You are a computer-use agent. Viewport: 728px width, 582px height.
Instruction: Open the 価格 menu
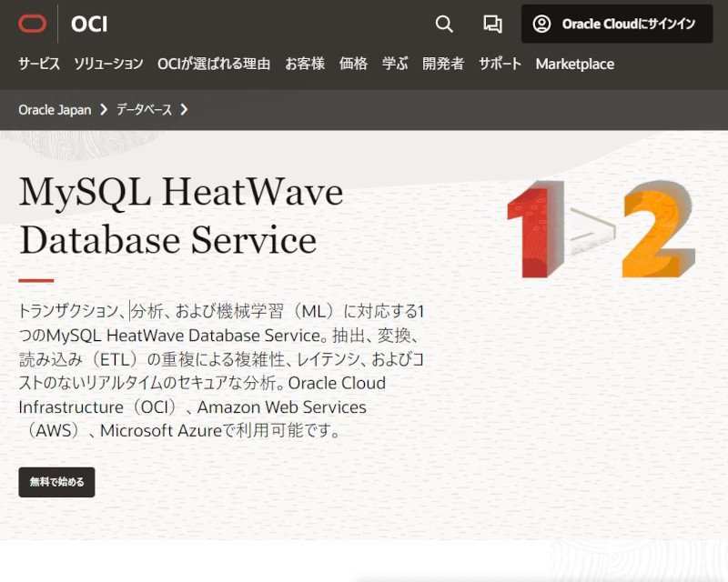point(353,65)
